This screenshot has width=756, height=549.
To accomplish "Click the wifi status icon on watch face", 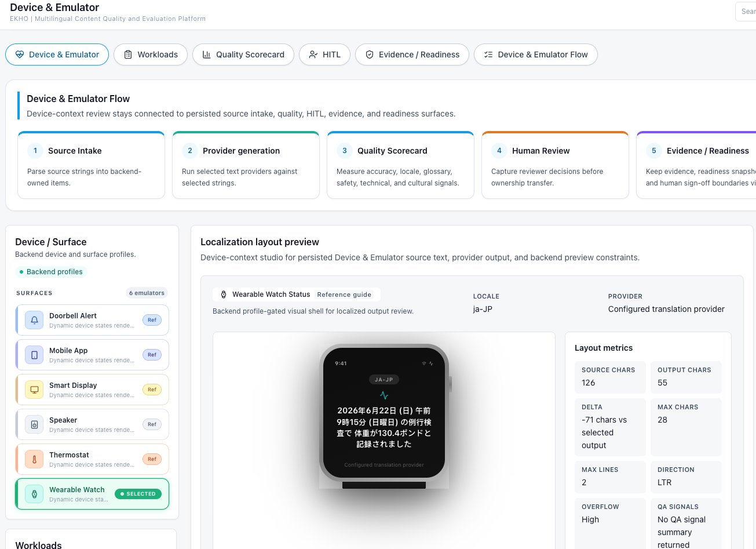I will click(424, 363).
